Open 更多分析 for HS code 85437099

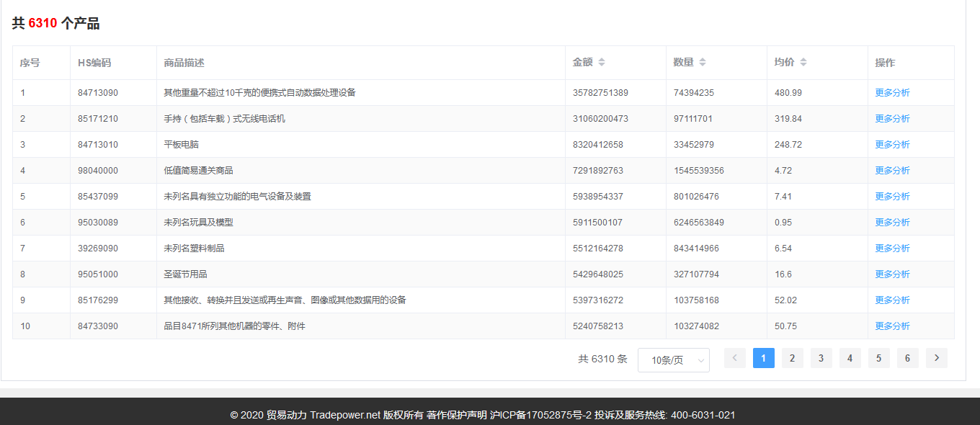tap(892, 197)
